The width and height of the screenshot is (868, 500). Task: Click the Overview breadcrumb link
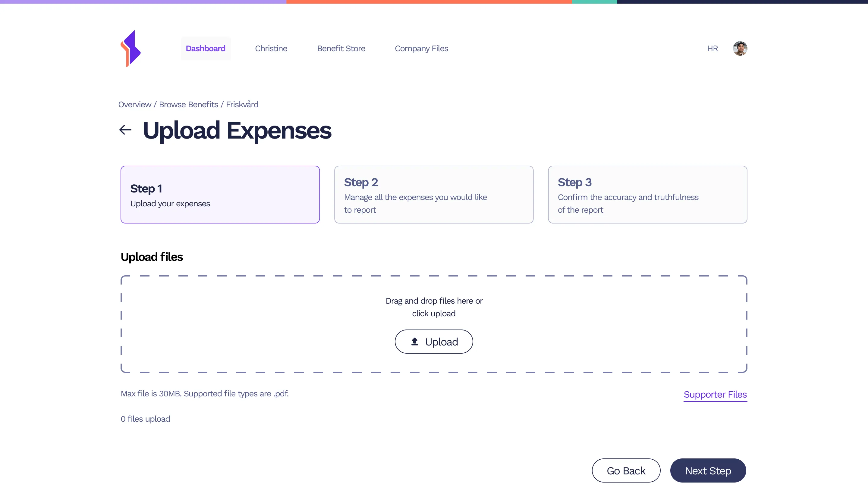coord(135,105)
